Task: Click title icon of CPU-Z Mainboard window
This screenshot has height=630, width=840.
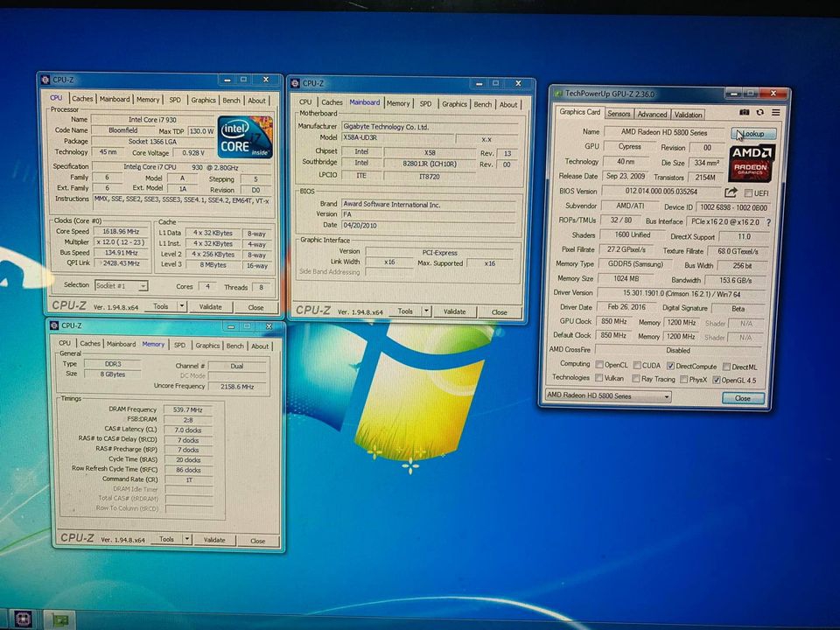Action: [295, 84]
